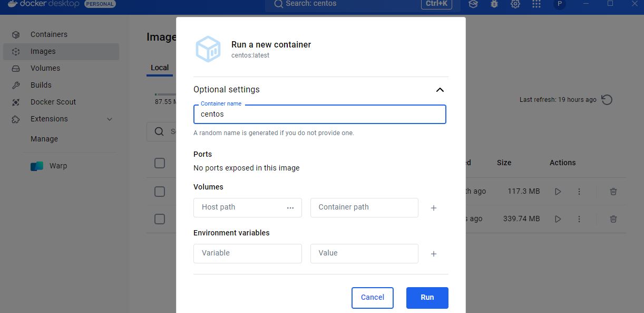Click the Cancel button

[x=372, y=298]
